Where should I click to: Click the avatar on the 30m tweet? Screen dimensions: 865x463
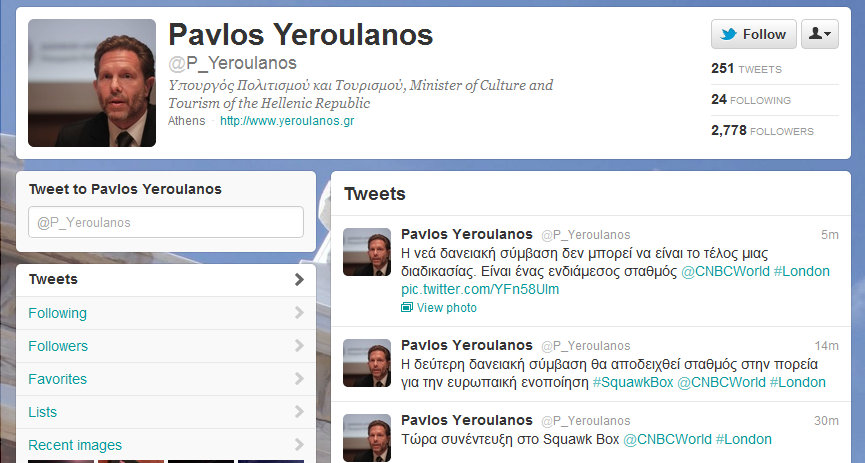point(367,438)
